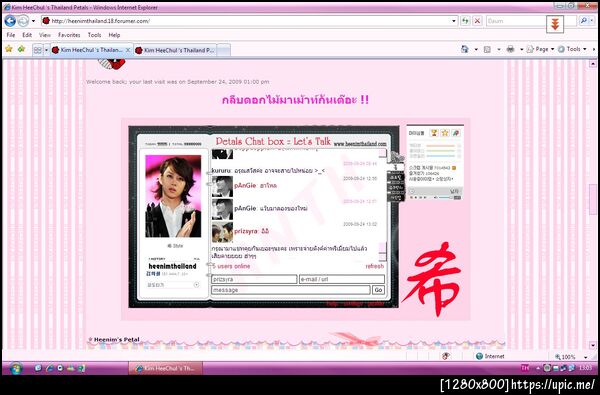Open the search provider dropdown arrow
Image resolution: width=600 pixels, height=395 pixels.
coord(592,21)
